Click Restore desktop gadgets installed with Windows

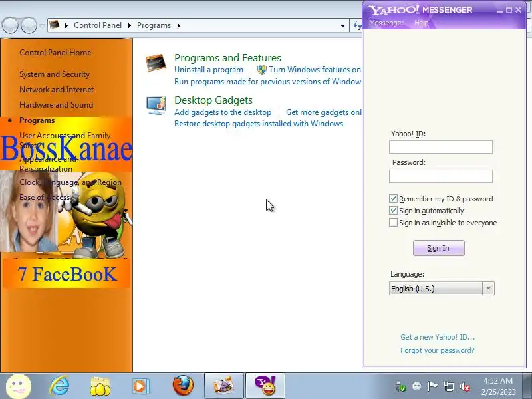[x=259, y=124]
